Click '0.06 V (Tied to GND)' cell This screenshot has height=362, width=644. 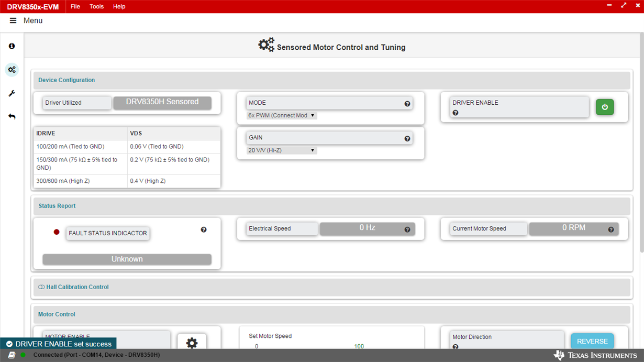(x=174, y=147)
